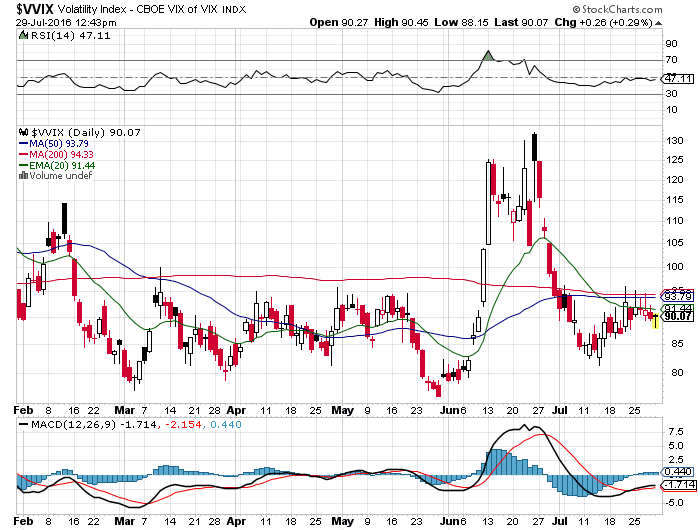The image size is (700, 530).
Task: Click the 91.44 green price tag on right axis
Action: [x=679, y=309]
